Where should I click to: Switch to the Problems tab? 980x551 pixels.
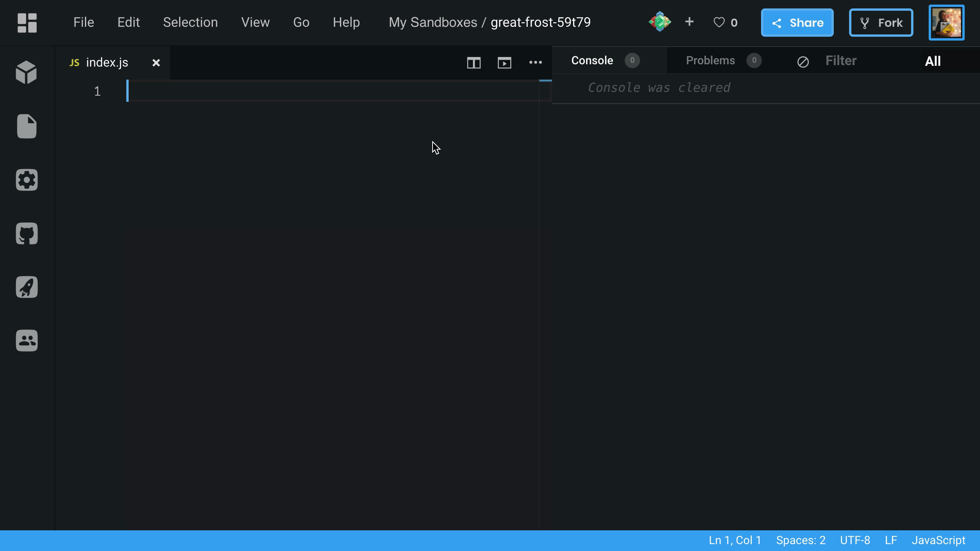[x=724, y=60]
